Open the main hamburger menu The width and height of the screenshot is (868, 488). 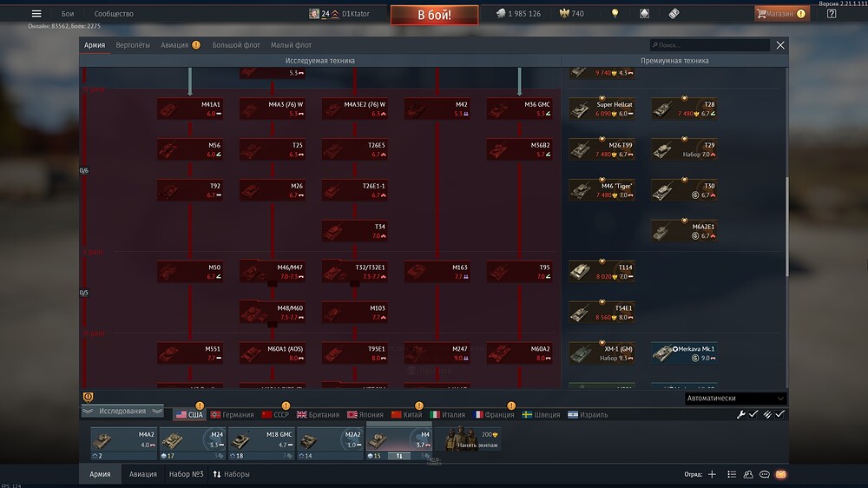(36, 13)
